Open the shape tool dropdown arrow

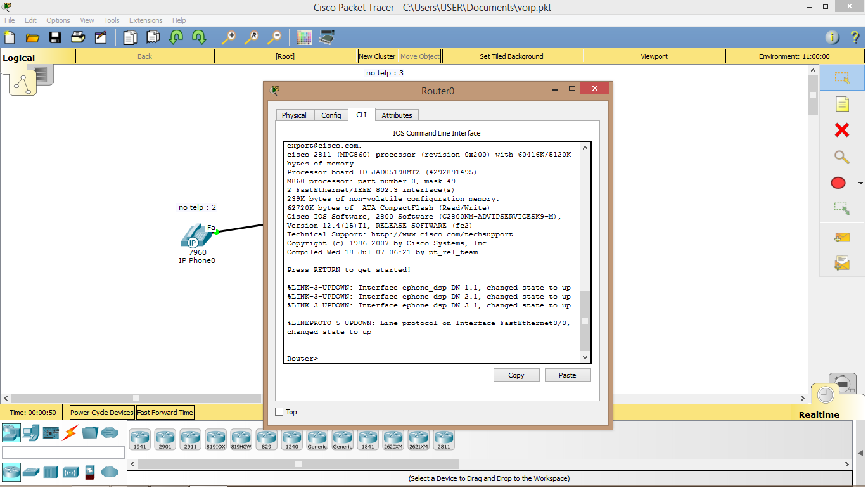pyautogui.click(x=860, y=183)
